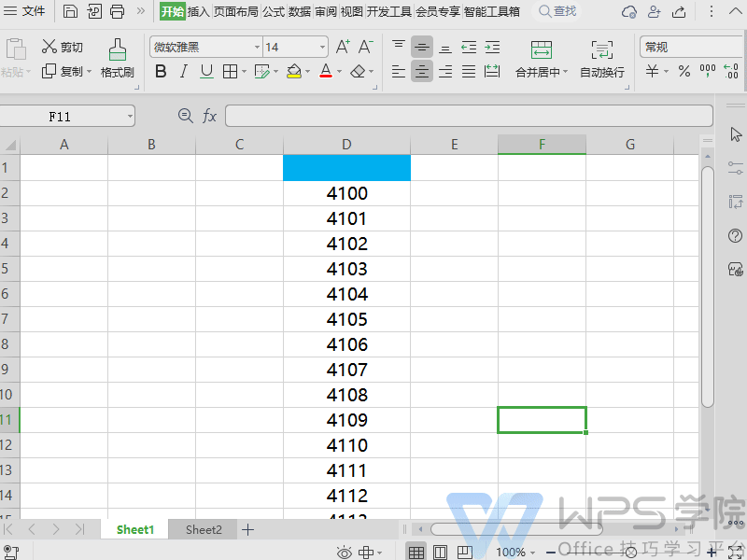Click the Print icon in the quick toolbar

pos(118,11)
